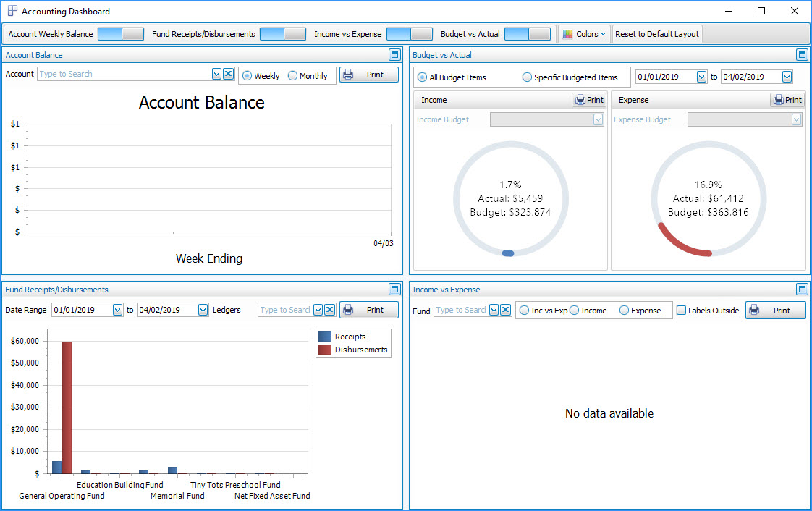Click Print in the Fund Receipts panel
The image size is (812, 511).
click(369, 309)
